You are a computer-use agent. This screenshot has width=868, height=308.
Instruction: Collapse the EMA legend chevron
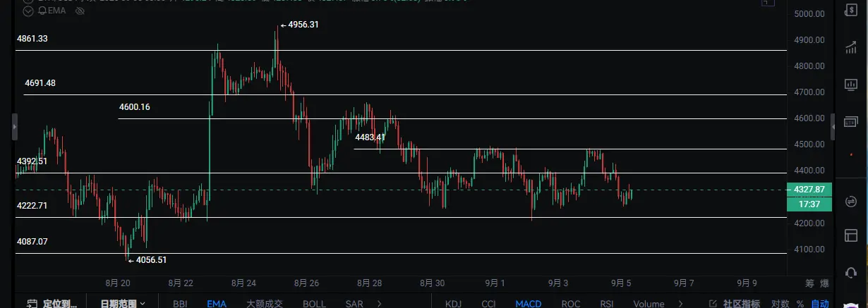[x=27, y=11]
